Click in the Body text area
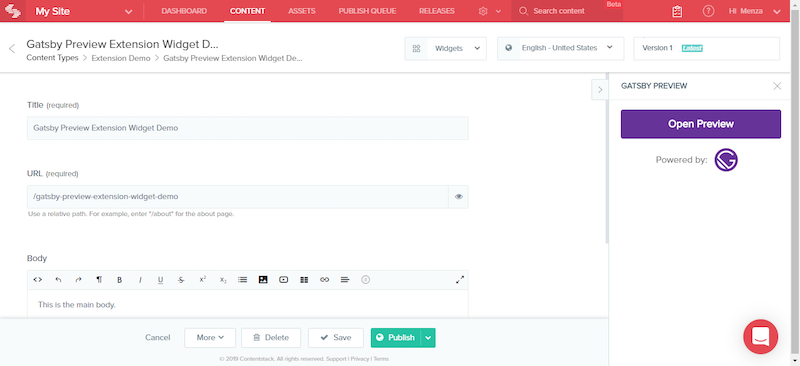This screenshot has width=800, height=366. (247, 305)
